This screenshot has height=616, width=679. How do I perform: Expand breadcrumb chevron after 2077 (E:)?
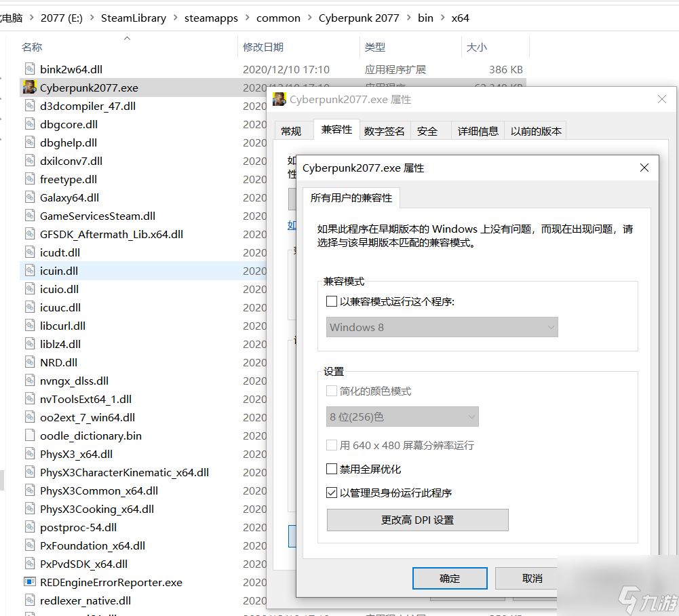(x=92, y=18)
